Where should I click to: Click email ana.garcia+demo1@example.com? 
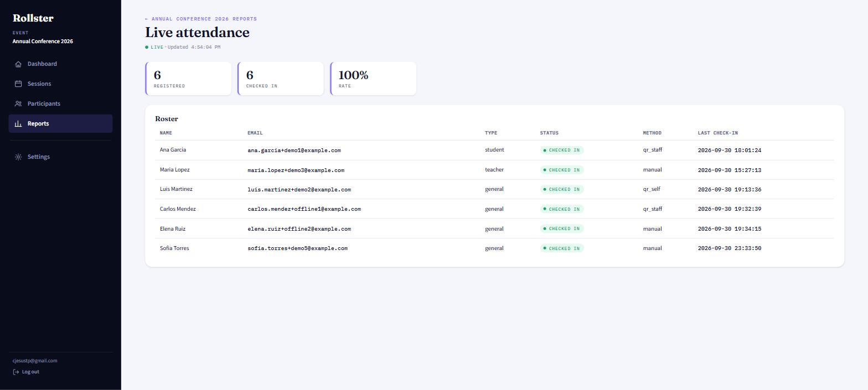[294, 150]
